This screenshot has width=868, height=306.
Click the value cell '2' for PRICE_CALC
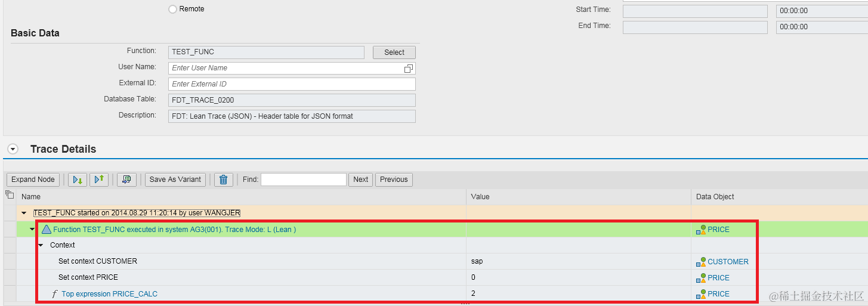[x=579, y=293]
